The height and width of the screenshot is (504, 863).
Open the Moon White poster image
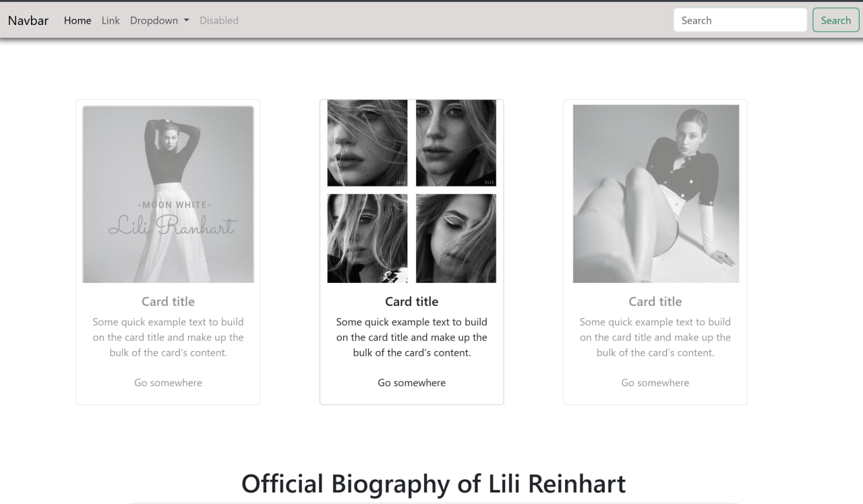[x=168, y=194]
